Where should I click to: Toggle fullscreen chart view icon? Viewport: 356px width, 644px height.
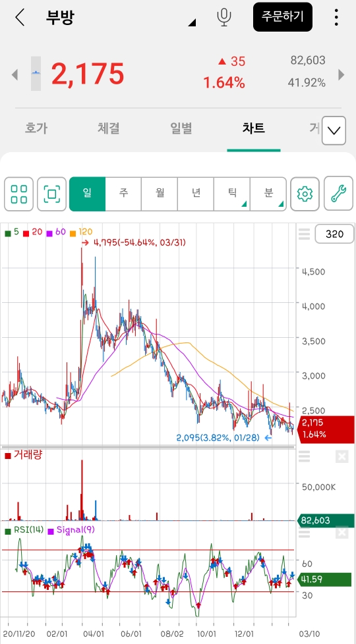pyautogui.click(x=52, y=194)
